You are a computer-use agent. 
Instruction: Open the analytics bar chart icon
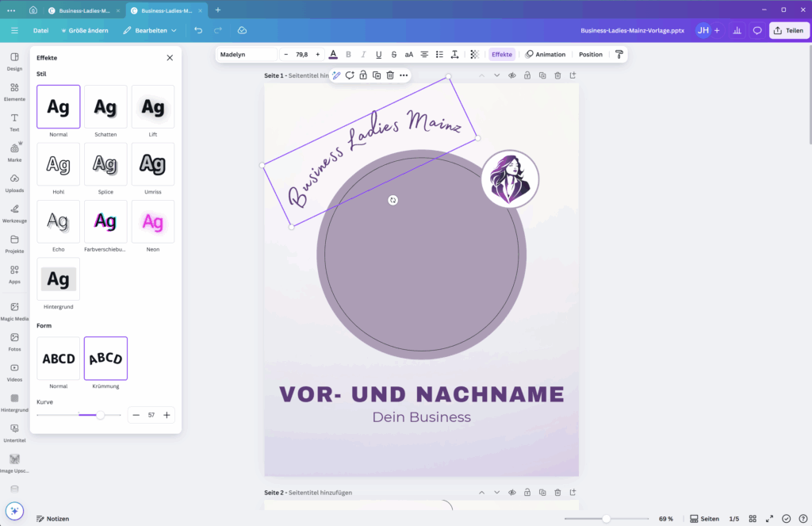tap(737, 30)
